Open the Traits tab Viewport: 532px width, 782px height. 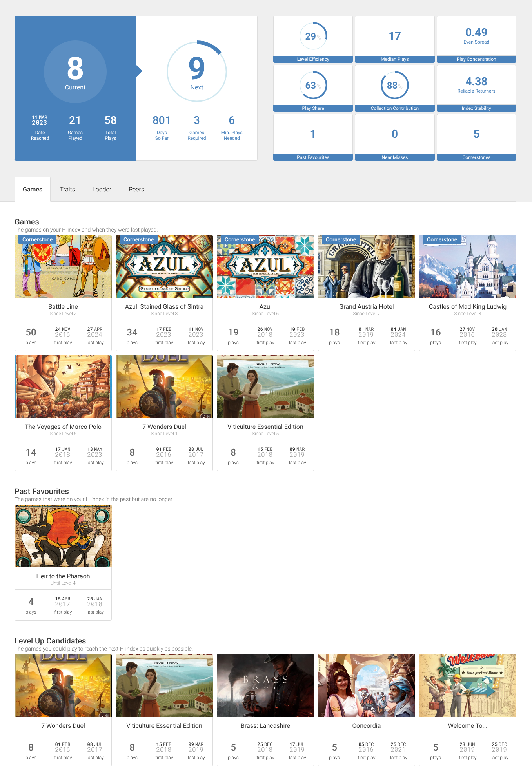click(x=67, y=189)
